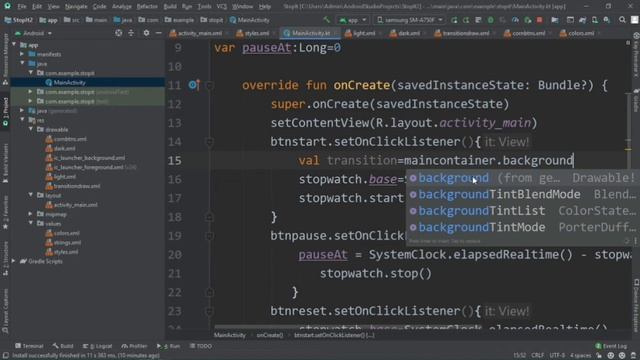Select backgroundTintMode autocomplete suggestion
The image size is (640, 360).
tap(522, 227)
